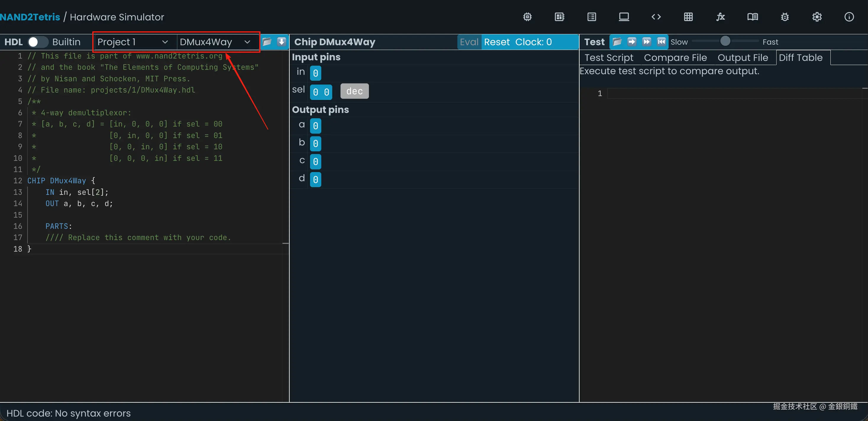Open settings gear icon

(817, 17)
